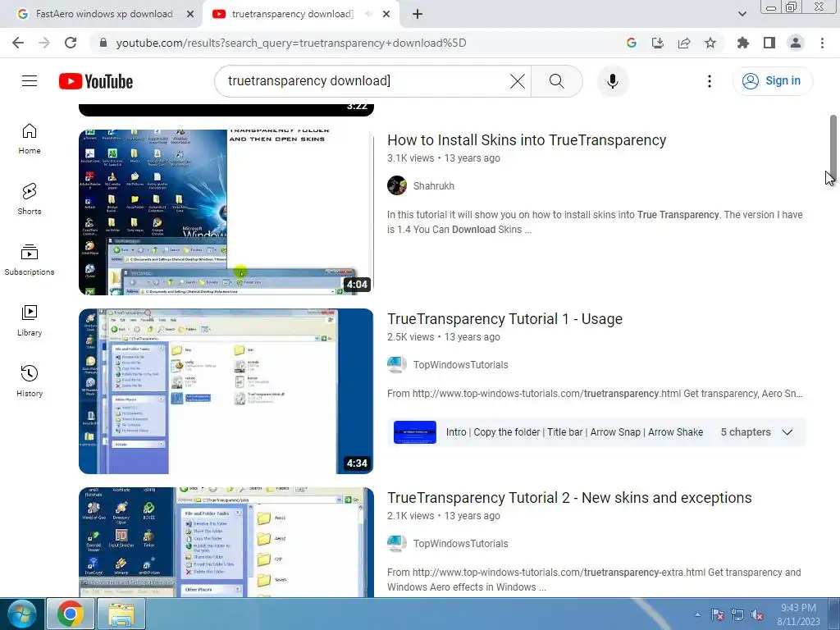Open the YouTube hamburger guide menu
Image resolution: width=840 pixels, height=630 pixels.
(30, 81)
